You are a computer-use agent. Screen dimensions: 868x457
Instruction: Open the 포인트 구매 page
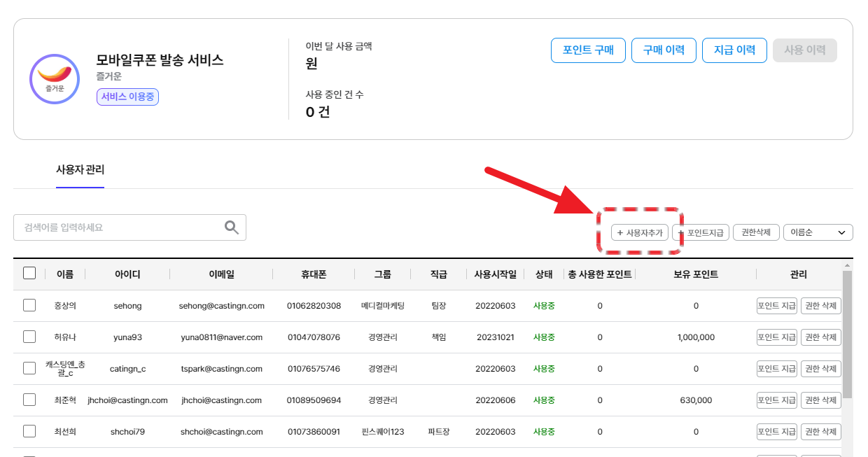pos(588,50)
